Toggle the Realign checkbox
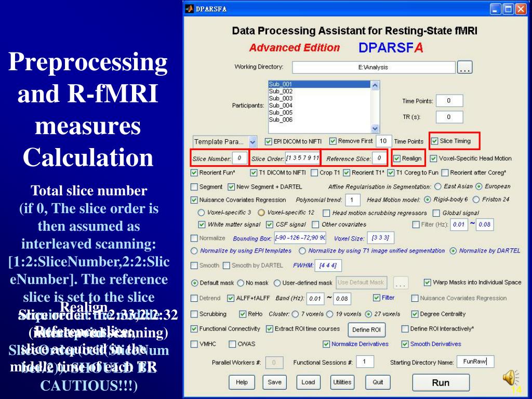 pyautogui.click(x=397, y=158)
